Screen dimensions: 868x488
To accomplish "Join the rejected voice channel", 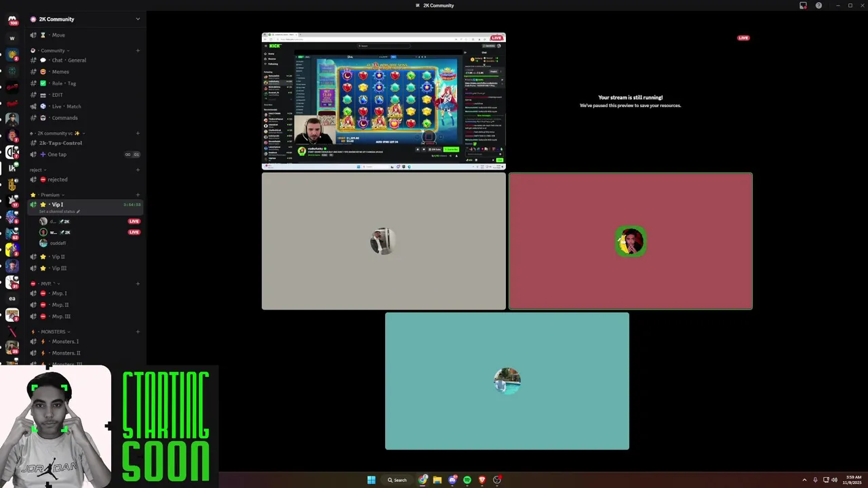I will pos(85,180).
